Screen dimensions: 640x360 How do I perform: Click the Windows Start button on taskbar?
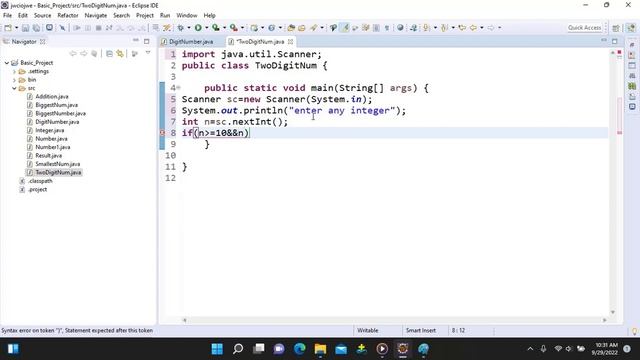[x=217, y=349]
